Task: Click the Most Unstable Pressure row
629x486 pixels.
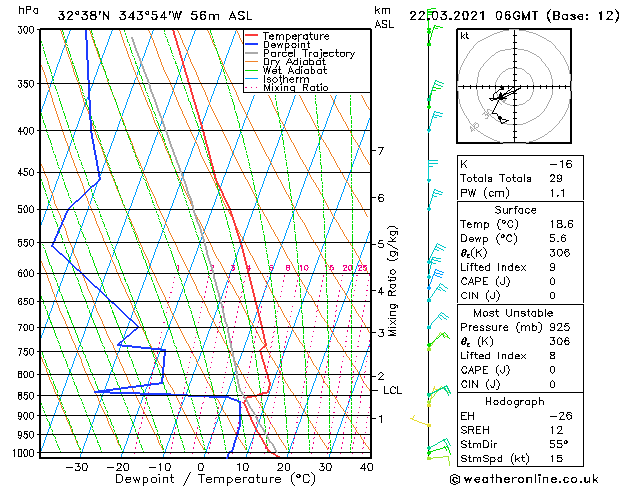Action: 520,327
